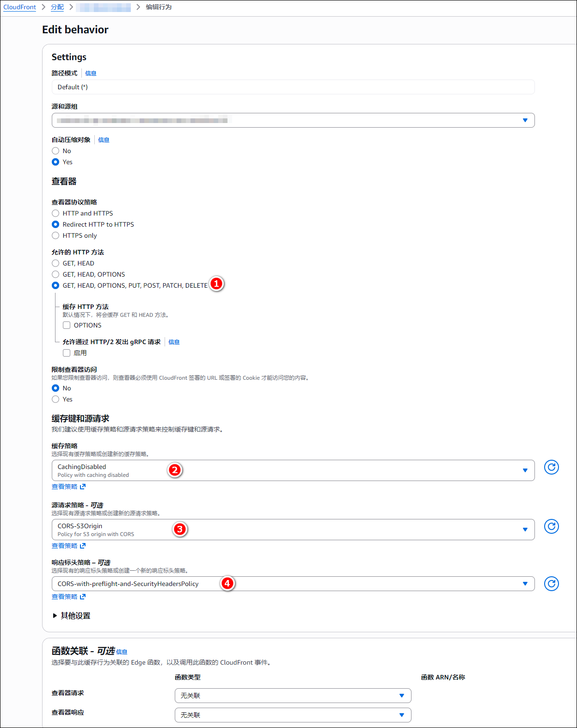Select No for automatic object compression
The image size is (577, 728).
click(55, 151)
